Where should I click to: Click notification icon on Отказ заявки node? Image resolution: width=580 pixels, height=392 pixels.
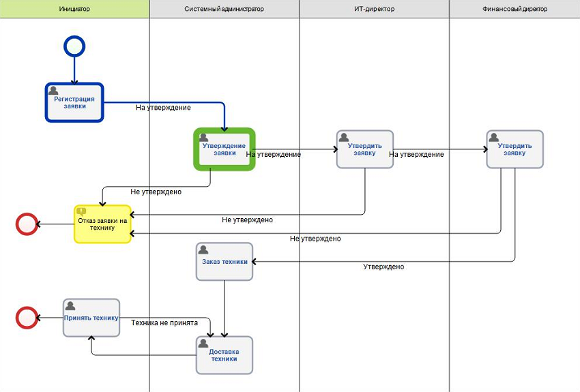81,212
